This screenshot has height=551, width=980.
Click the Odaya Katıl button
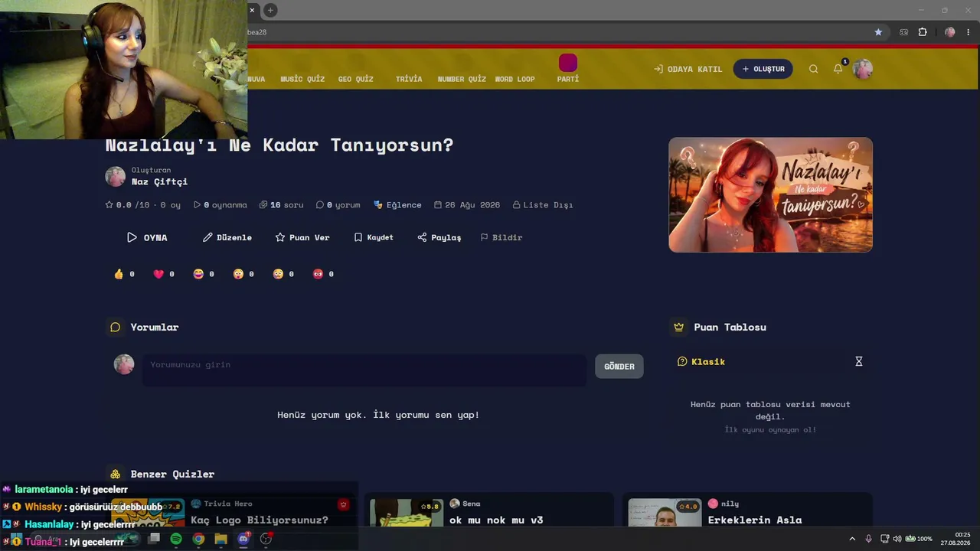(688, 69)
